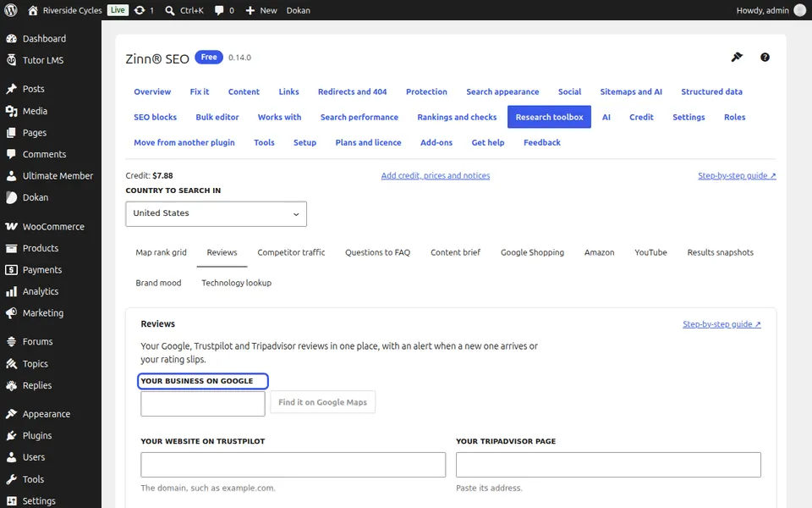Screen dimensions: 812x508
Task: Click the Replies sidebar icon
Action: click(11, 385)
